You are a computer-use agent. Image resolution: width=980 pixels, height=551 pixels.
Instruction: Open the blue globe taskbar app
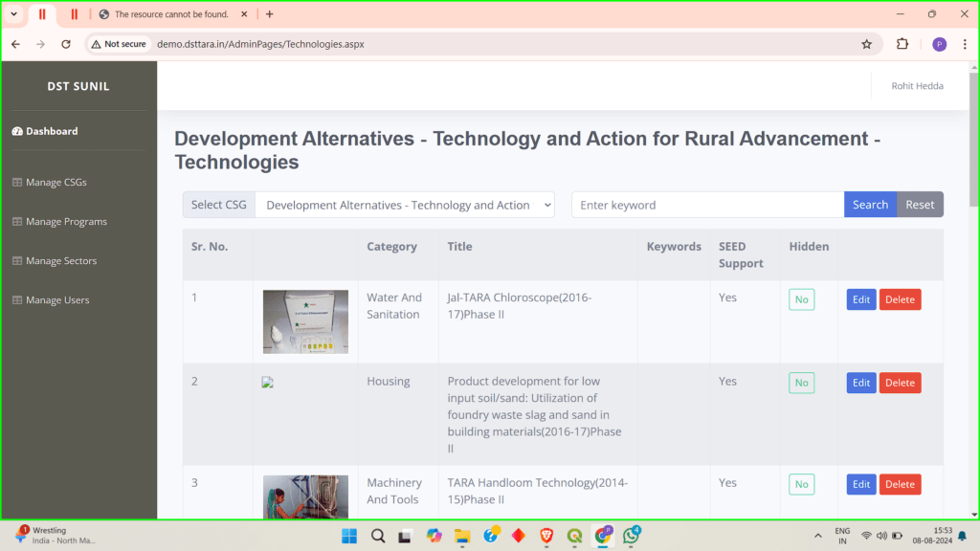coord(491,536)
